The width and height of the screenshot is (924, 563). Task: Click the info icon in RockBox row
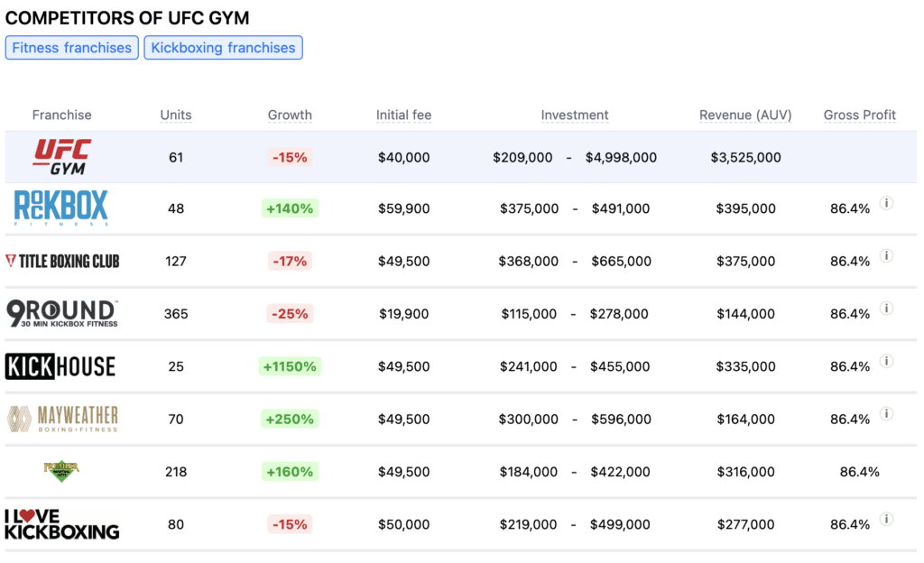coord(886,203)
